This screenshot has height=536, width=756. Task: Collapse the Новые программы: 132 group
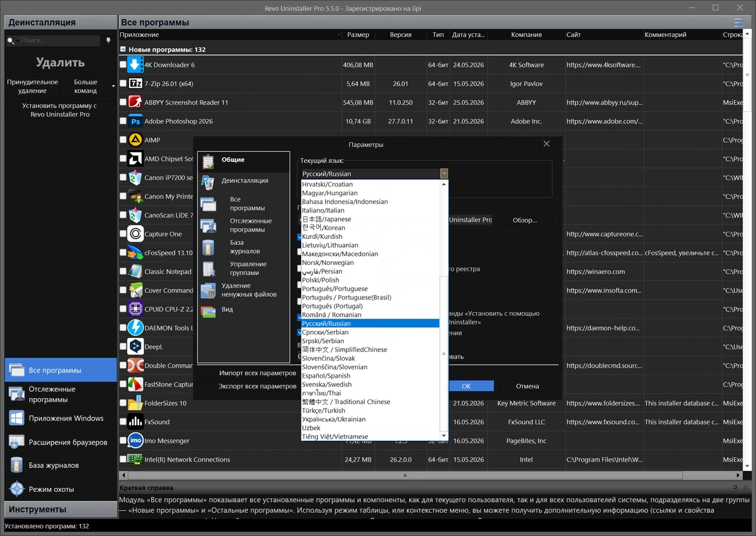[123, 49]
